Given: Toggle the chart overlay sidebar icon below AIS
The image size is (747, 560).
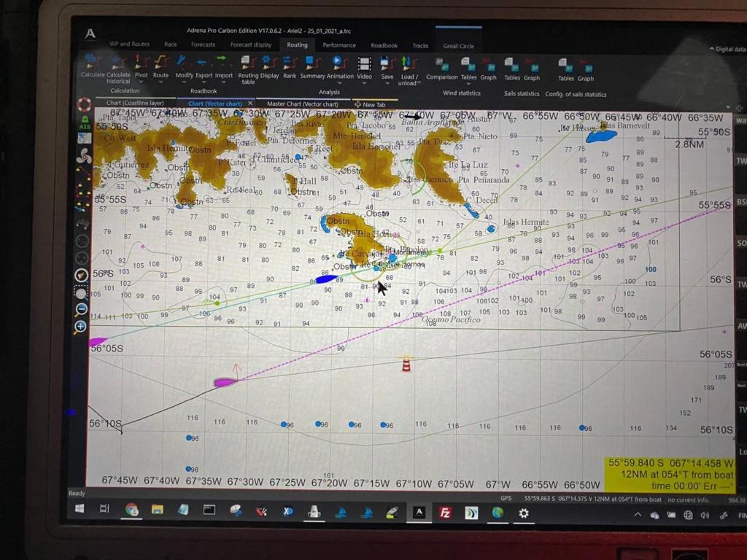Looking at the screenshot, I should pos(85,139).
